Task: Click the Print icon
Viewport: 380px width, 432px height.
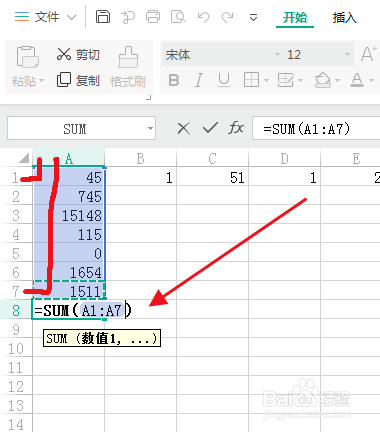Action: tap(153, 17)
